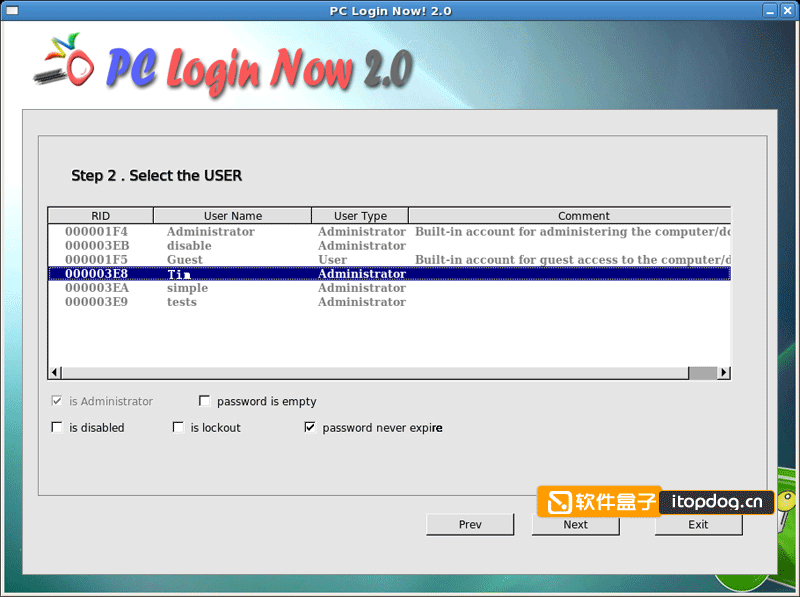
Task: Proceed with the Next button
Action: point(576,525)
